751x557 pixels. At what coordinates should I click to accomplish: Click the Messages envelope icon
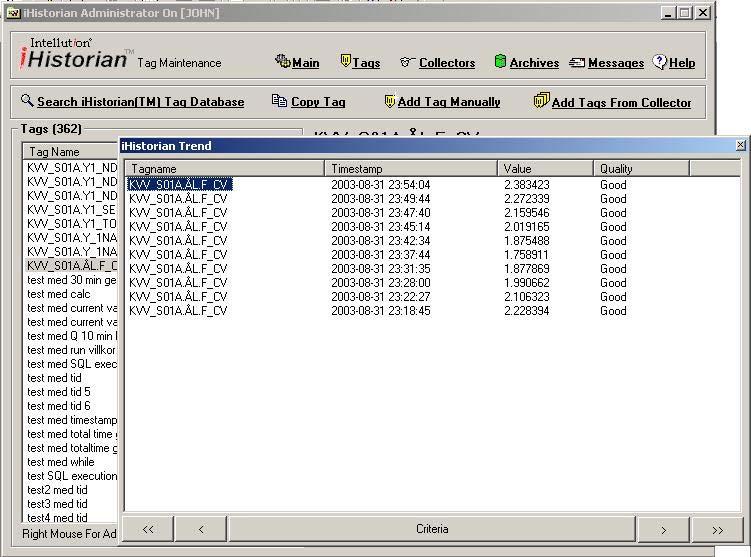click(577, 62)
